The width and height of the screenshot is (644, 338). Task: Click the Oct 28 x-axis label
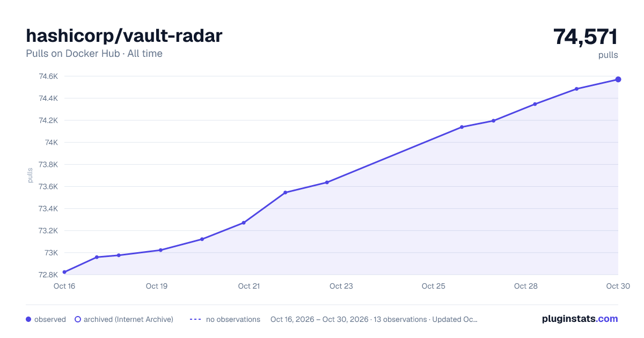click(526, 286)
